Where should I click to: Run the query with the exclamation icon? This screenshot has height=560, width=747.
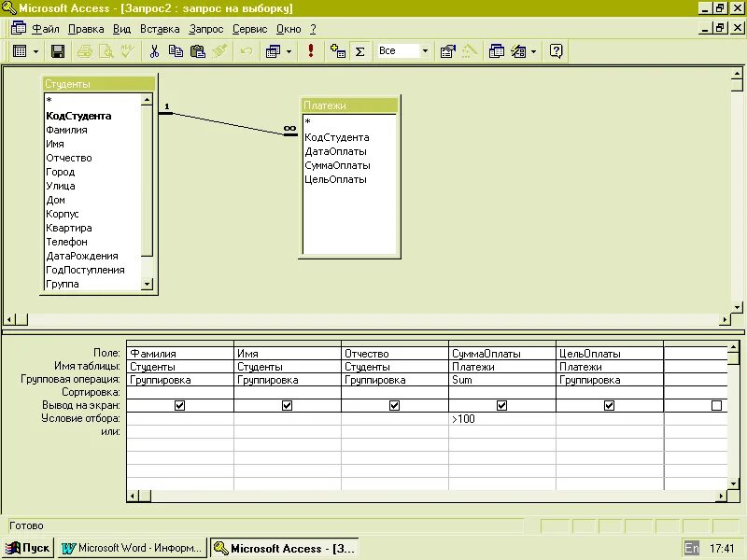point(311,50)
